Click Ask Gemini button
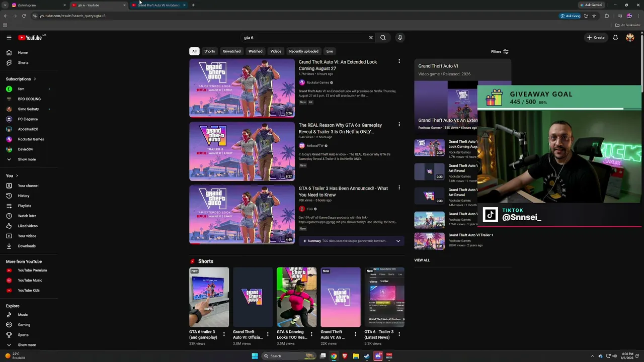The height and width of the screenshot is (362, 644). [591, 5]
